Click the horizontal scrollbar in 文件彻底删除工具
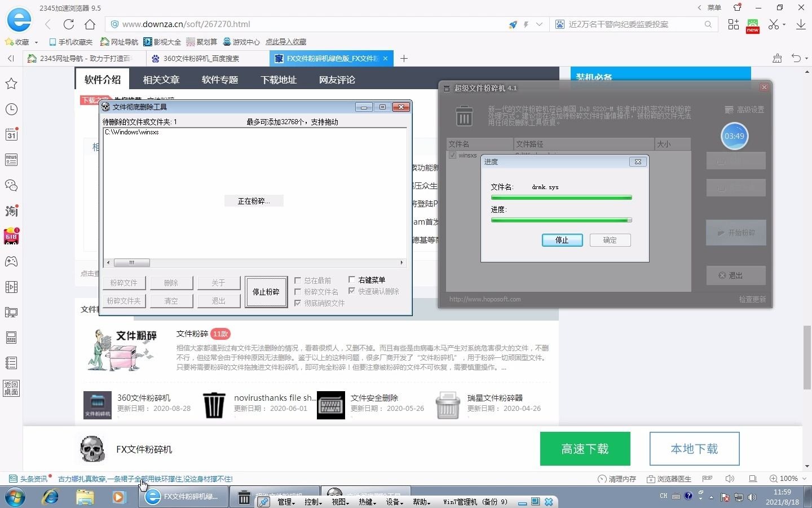 [x=132, y=262]
